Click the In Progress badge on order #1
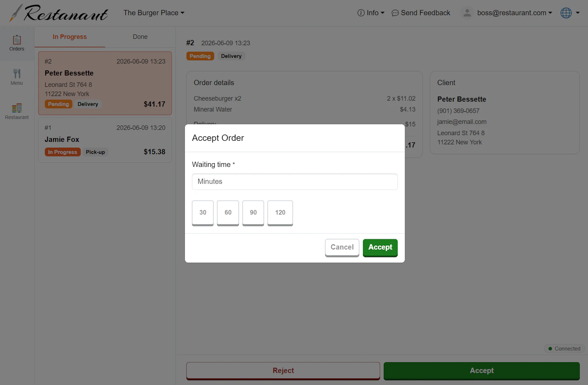 tap(62, 152)
